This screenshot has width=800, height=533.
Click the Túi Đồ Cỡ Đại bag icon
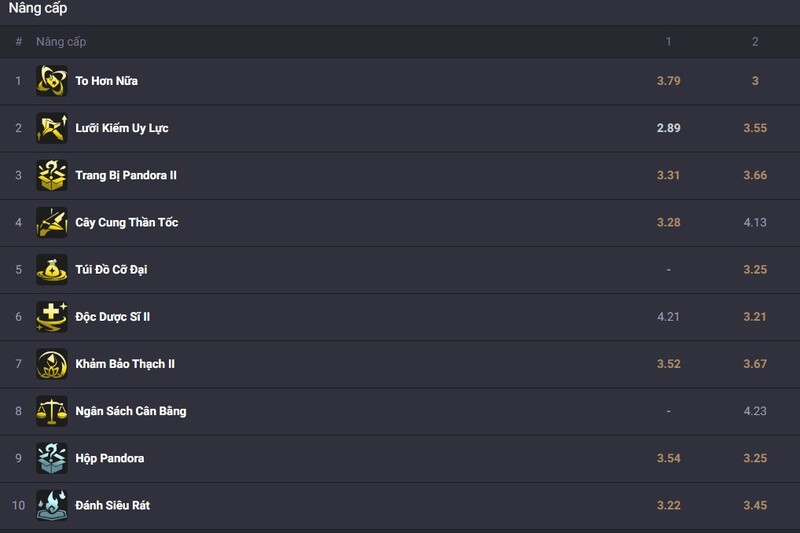tap(52, 269)
